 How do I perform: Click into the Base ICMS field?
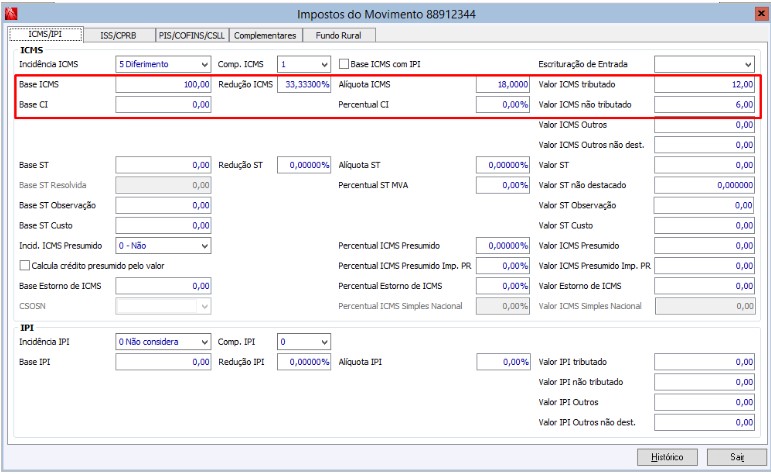[164, 85]
